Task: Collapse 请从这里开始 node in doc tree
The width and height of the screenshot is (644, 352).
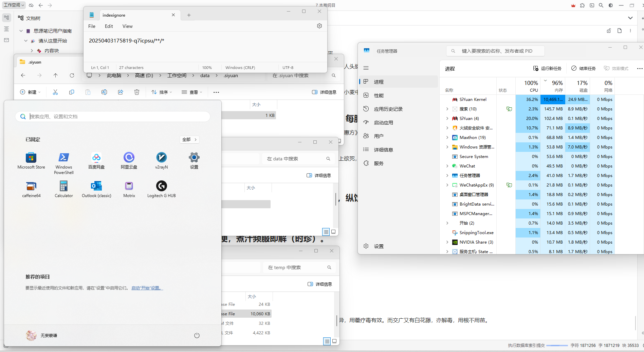Action: [x=26, y=41]
